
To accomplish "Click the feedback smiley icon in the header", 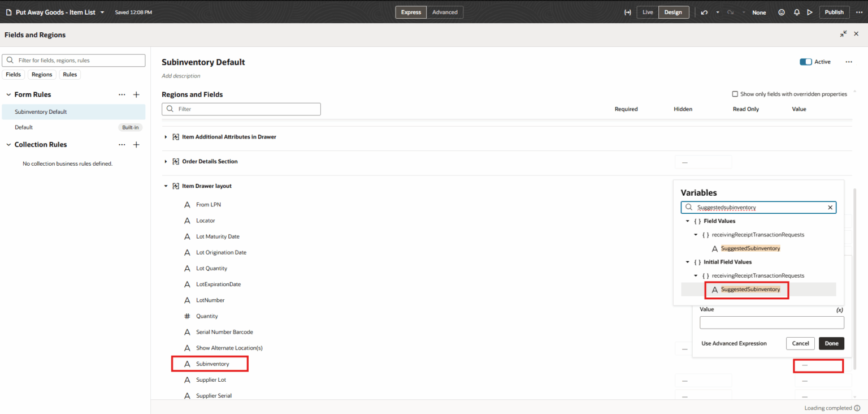I will click(x=782, y=12).
